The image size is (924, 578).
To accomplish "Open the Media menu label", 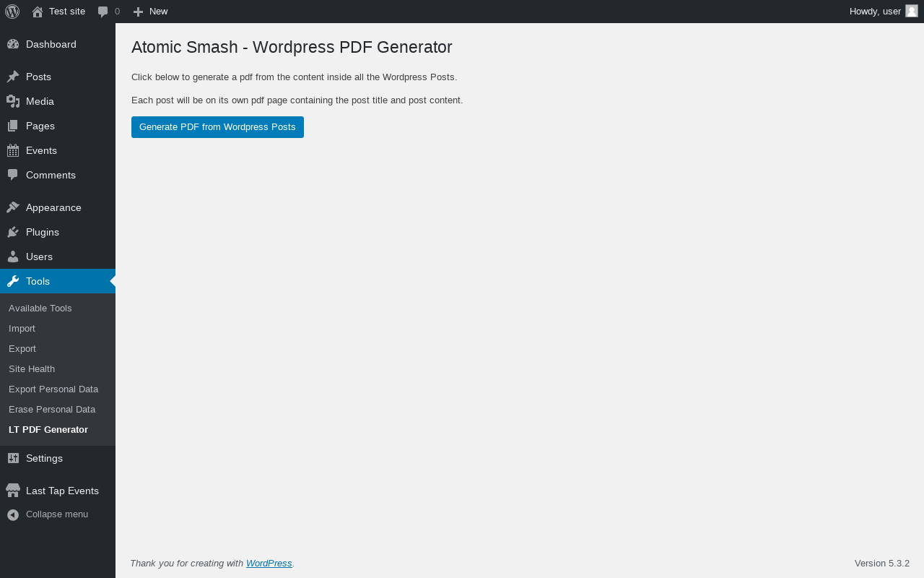I will (x=40, y=101).
